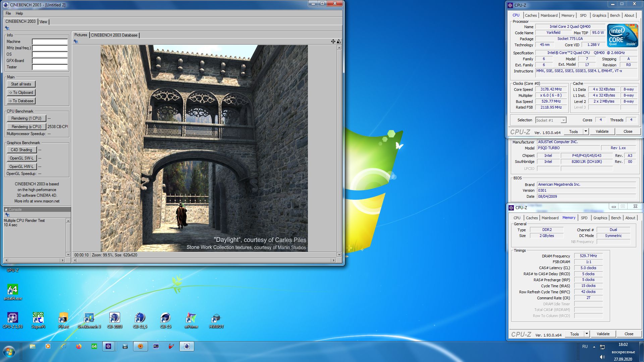Open the CPU-Z 1,93 desktop shortcut

tap(13, 320)
